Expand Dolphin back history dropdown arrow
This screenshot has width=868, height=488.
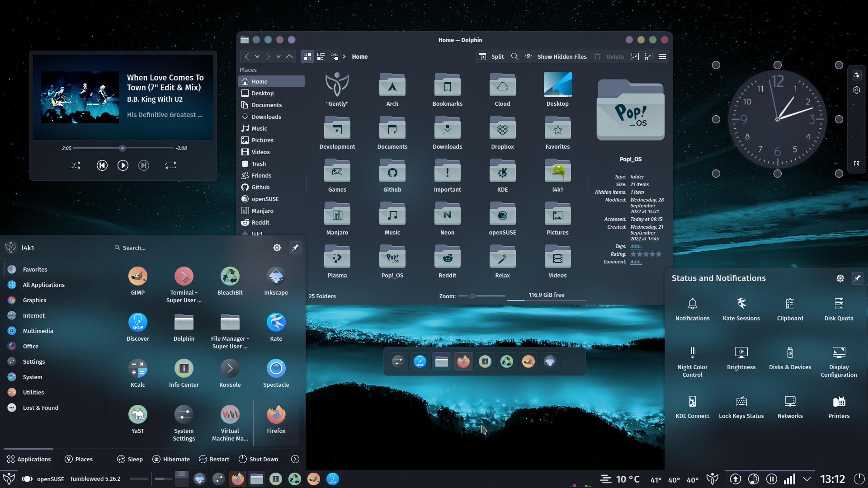coord(257,56)
